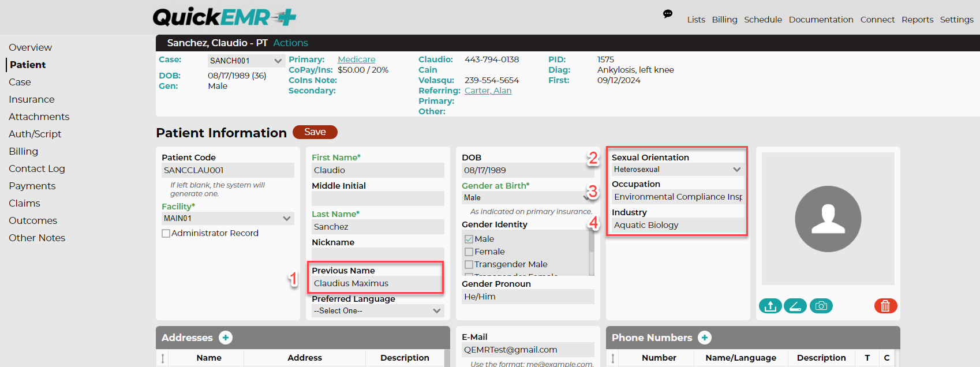Viewport: 980px width, 367px height.
Task: Open the Billing top menu
Action: click(x=724, y=20)
